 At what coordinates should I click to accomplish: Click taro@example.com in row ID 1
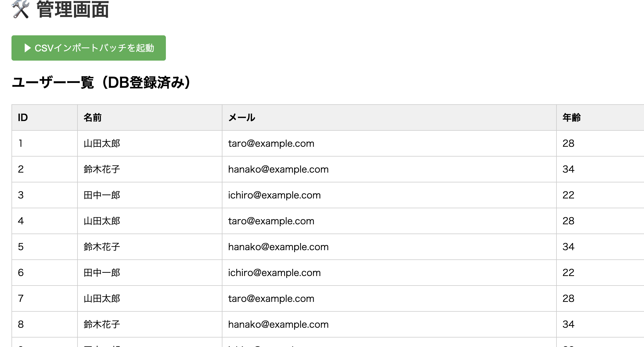point(271,143)
